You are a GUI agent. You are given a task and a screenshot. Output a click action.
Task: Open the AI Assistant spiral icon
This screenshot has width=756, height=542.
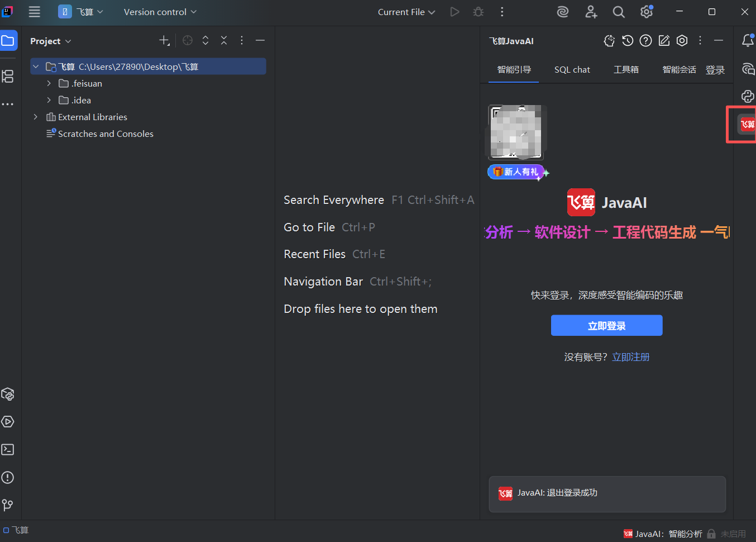pyautogui.click(x=563, y=12)
